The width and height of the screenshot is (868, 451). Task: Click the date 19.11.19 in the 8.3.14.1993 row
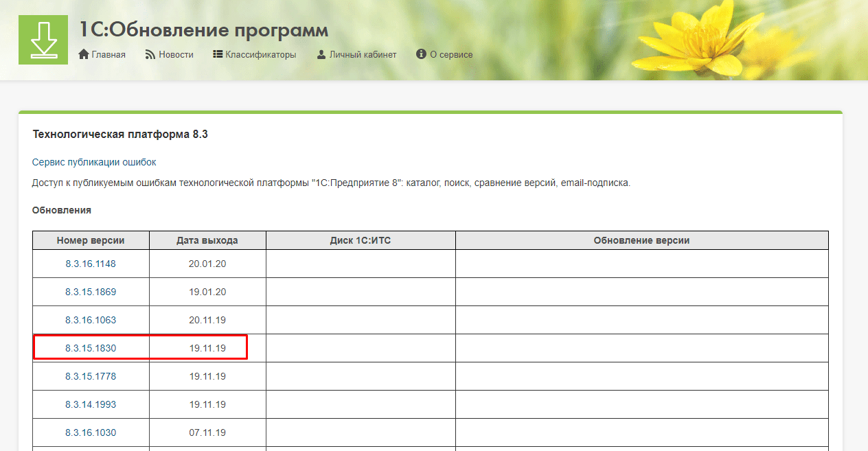coord(207,404)
